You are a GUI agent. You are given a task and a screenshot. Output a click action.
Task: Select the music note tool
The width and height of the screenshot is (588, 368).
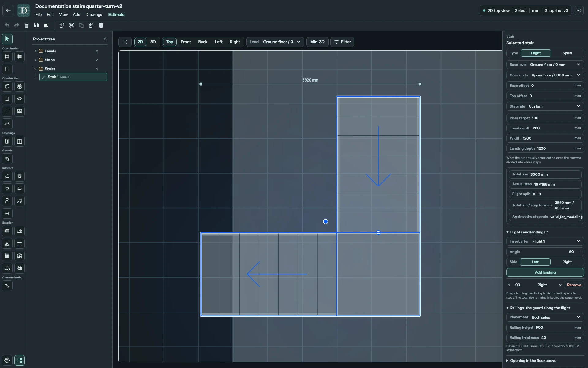(x=20, y=201)
